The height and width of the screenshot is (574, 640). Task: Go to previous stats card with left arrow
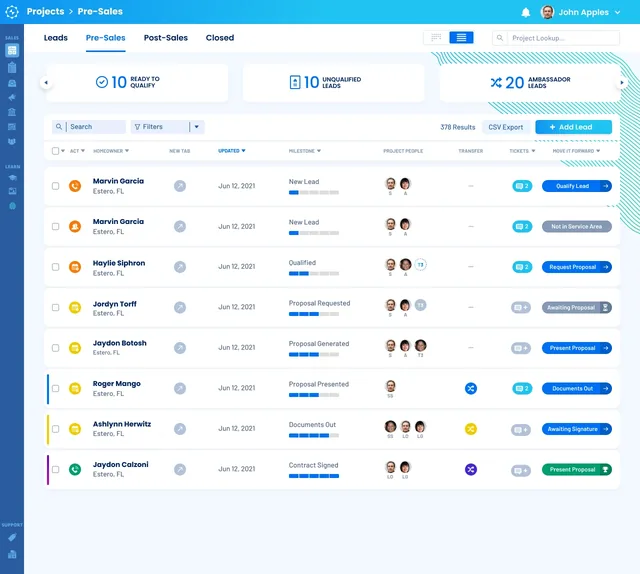(46, 82)
